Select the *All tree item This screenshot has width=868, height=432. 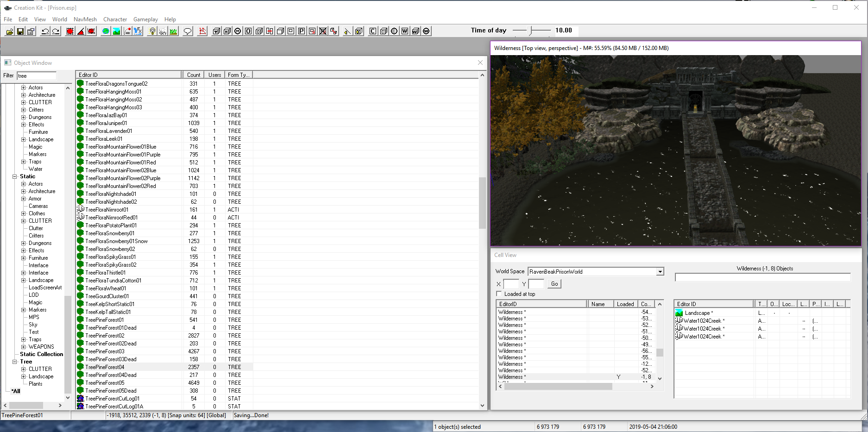[16, 391]
